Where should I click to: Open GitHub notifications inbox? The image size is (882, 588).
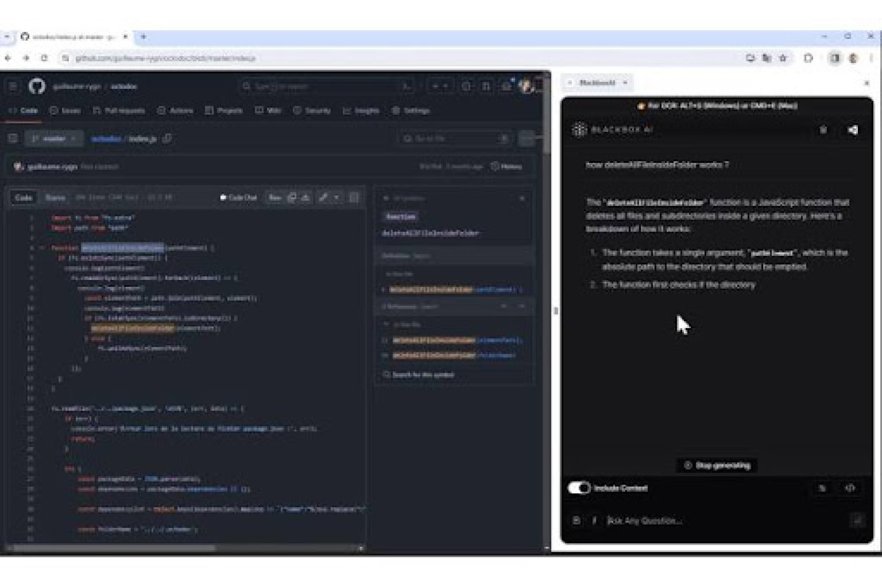click(x=506, y=86)
